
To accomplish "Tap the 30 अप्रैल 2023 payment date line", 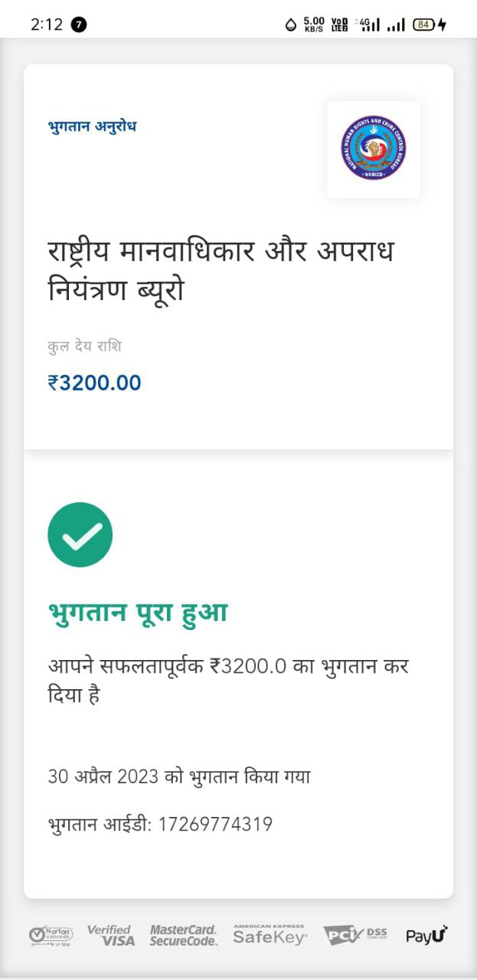I will (179, 776).
